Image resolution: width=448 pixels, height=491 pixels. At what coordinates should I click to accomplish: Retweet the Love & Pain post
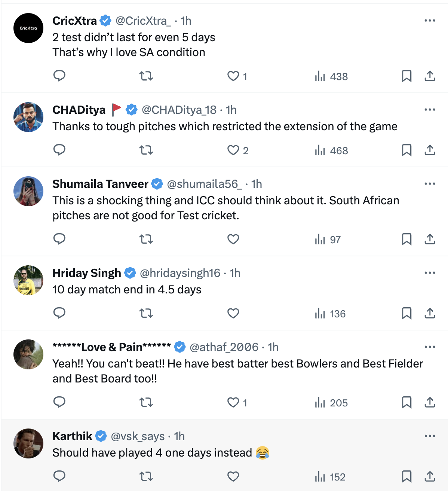pos(146,403)
